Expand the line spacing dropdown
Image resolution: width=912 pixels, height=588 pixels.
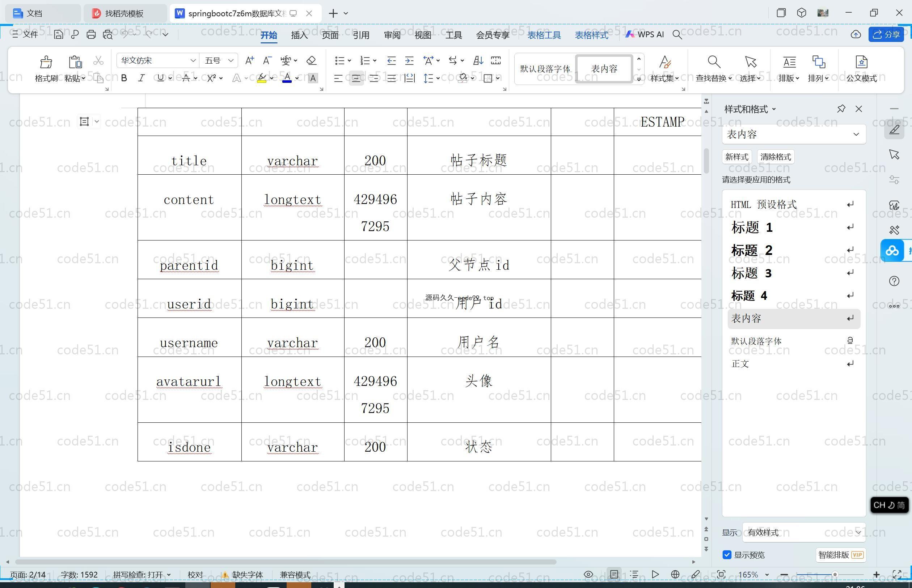pos(438,78)
